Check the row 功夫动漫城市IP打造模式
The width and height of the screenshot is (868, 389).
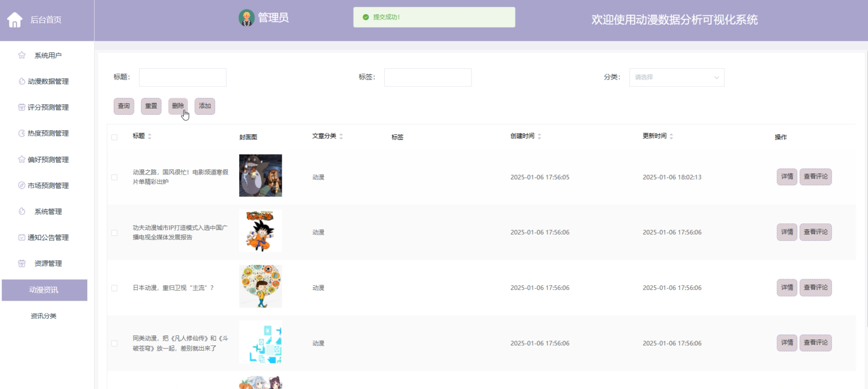click(114, 232)
